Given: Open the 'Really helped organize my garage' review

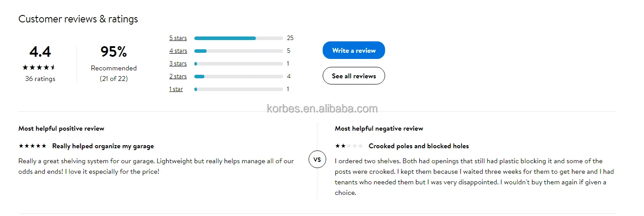Looking at the screenshot, I should pyautogui.click(x=103, y=146).
